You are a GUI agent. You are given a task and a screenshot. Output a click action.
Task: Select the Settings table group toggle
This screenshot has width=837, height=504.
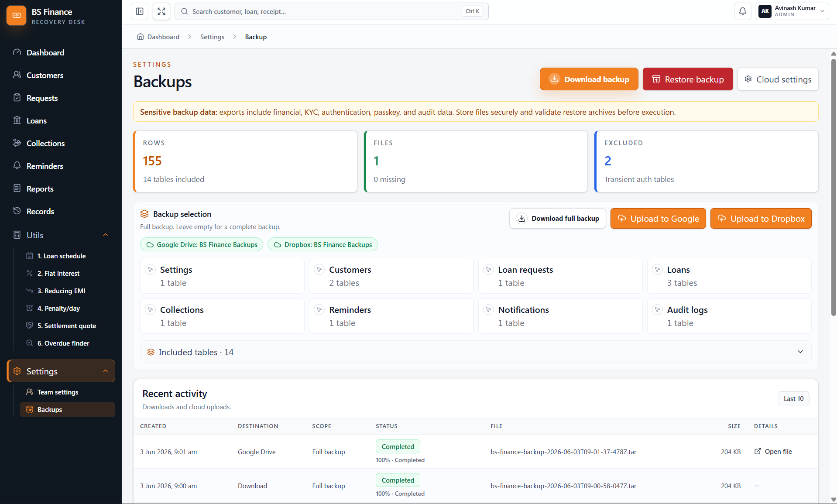point(150,270)
